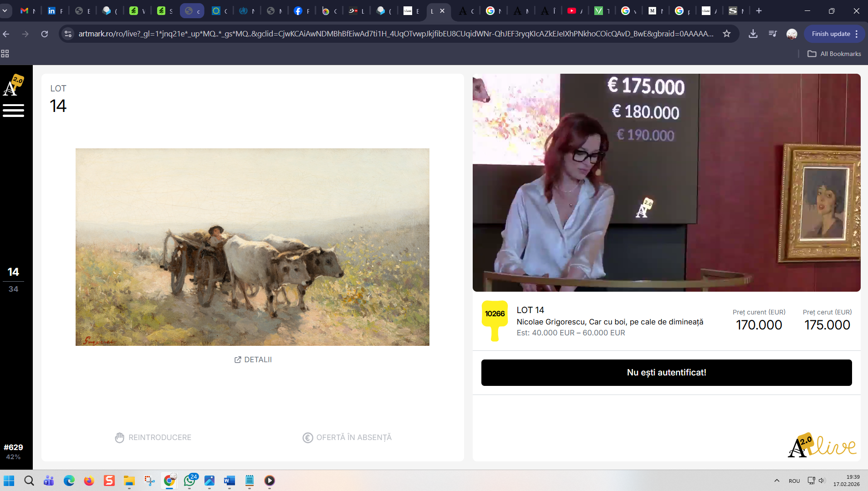Open the downloads icon in toolbar
This screenshot has width=868, height=491.
pos(753,34)
